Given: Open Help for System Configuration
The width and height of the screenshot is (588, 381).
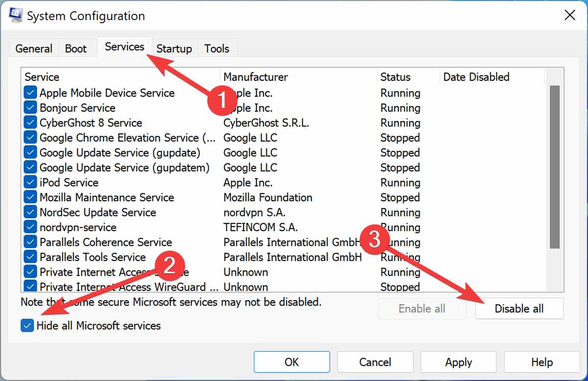Looking at the screenshot, I should pyautogui.click(x=541, y=362).
